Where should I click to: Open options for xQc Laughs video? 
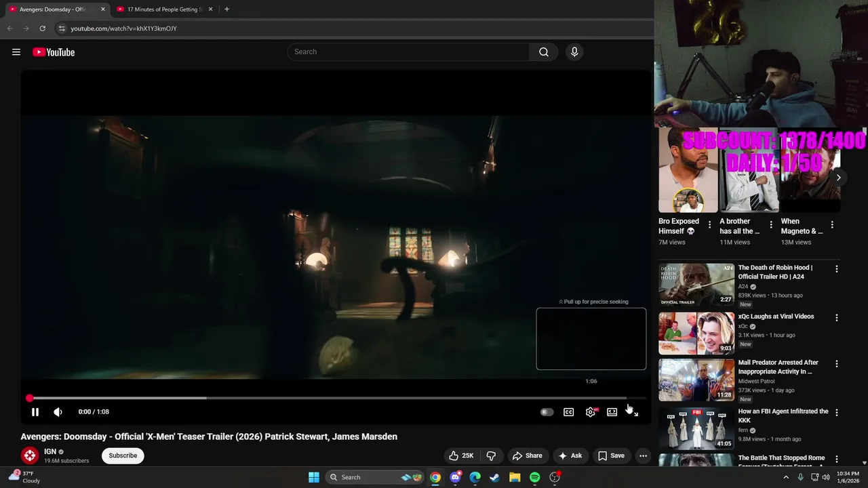click(836, 318)
